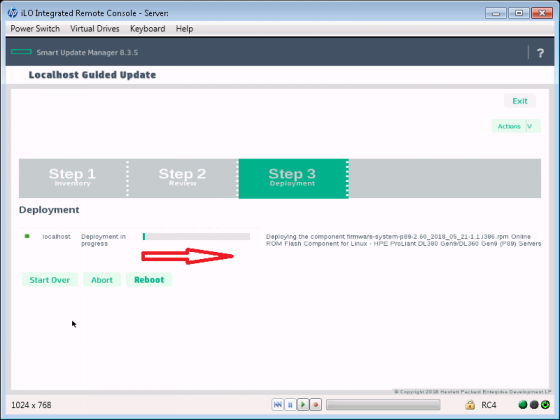Click the padlock encryption icon
The height and width of the screenshot is (420, 560).
click(x=470, y=405)
